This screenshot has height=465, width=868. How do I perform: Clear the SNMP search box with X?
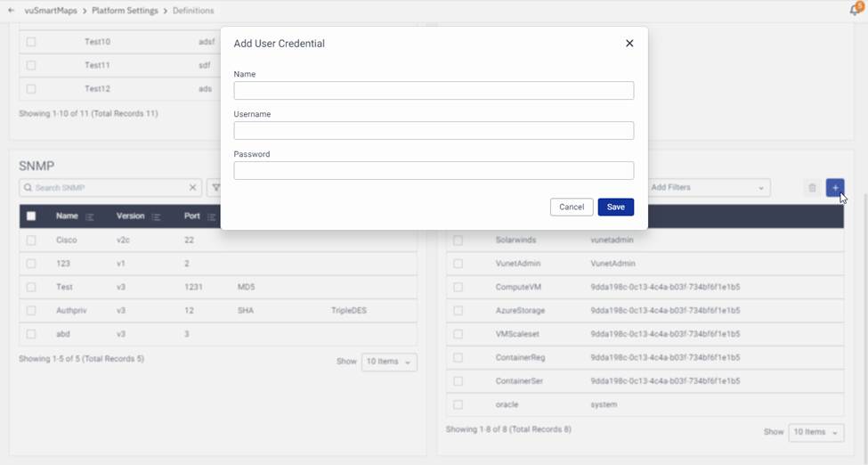click(x=193, y=188)
